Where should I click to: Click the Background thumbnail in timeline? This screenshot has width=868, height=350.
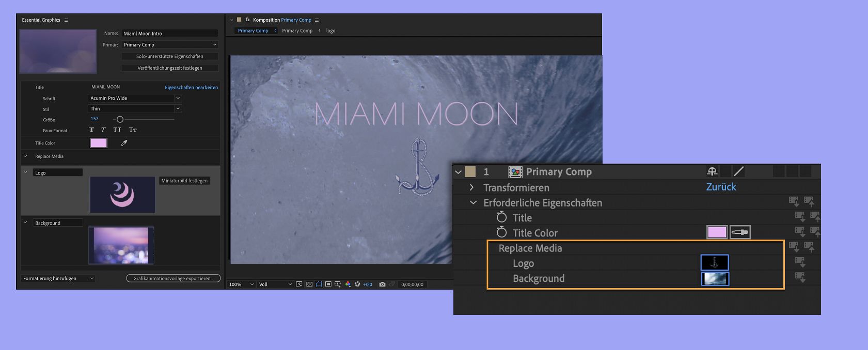coord(715,279)
